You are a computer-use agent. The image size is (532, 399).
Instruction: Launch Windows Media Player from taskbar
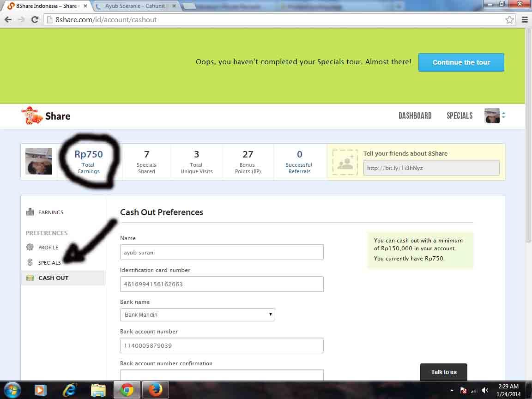pos(40,390)
